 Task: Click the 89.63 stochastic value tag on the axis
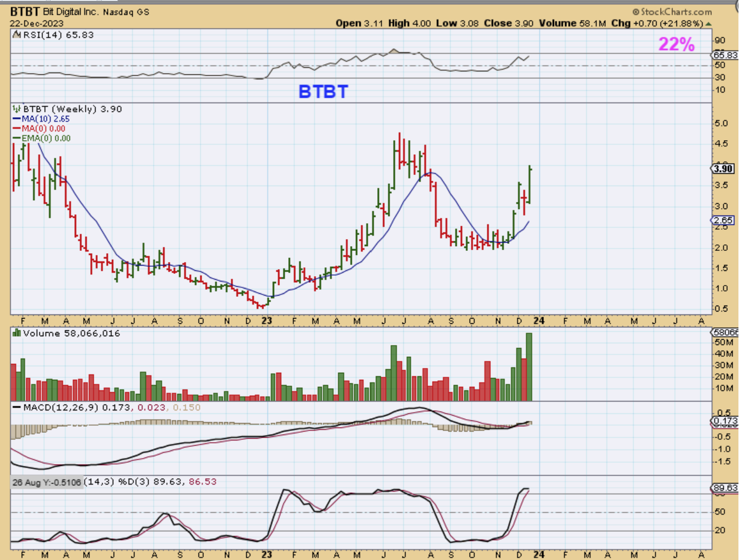click(x=725, y=488)
